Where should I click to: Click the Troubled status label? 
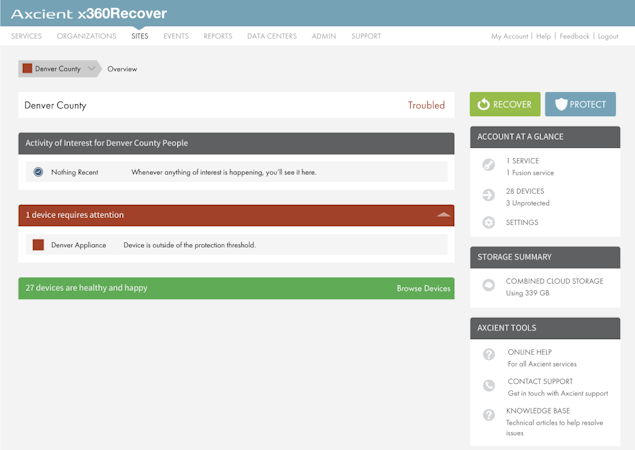click(426, 105)
